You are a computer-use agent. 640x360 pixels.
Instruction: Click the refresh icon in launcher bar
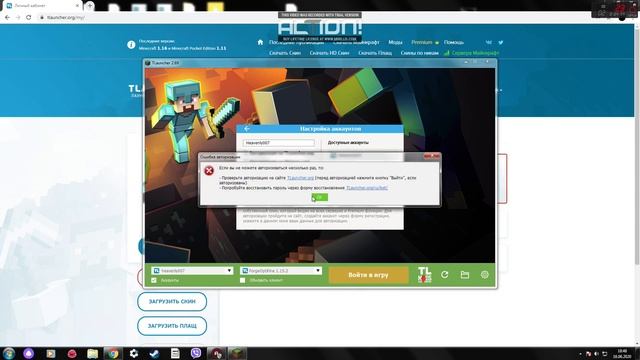[444, 275]
